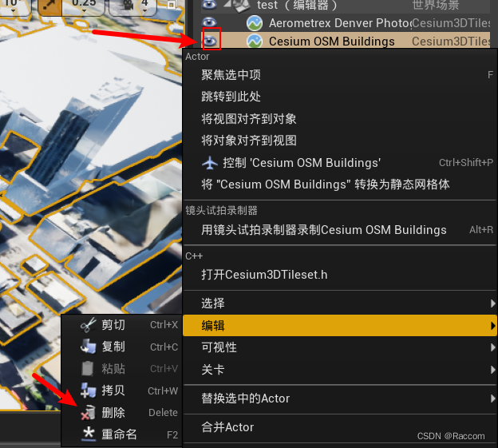Click the 拷贝 duplicate icon
This screenshot has width=498, height=448.
[89, 391]
